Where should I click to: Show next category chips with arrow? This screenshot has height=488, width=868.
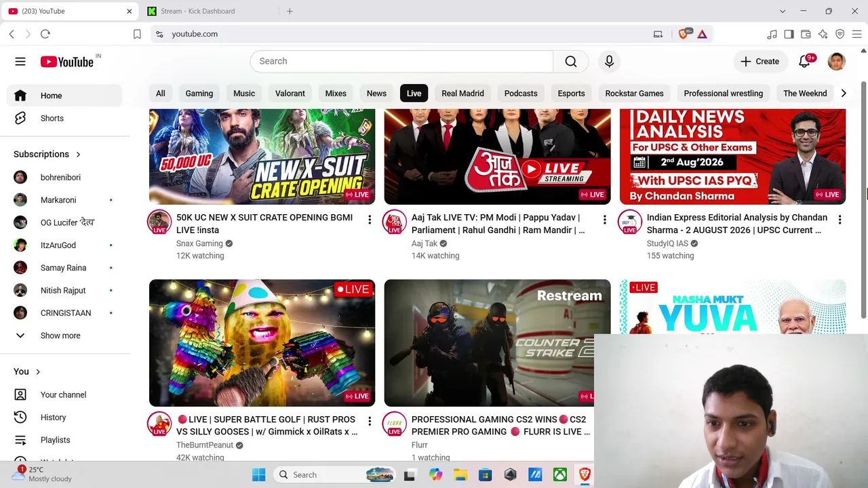tap(844, 94)
